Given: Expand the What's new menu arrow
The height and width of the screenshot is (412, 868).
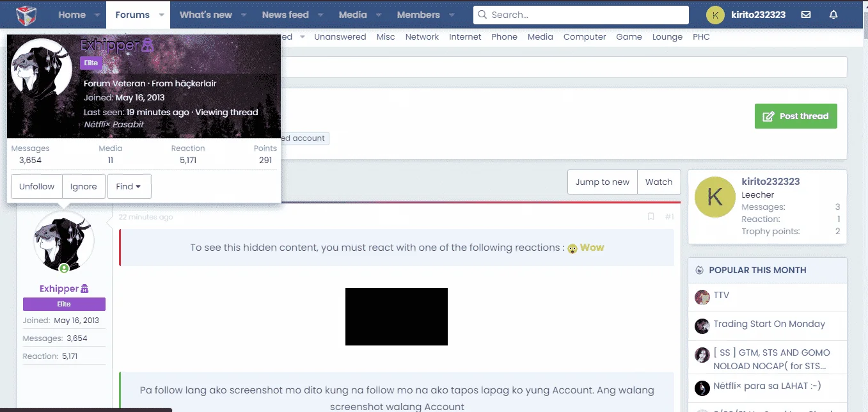Looking at the screenshot, I should coord(244,15).
